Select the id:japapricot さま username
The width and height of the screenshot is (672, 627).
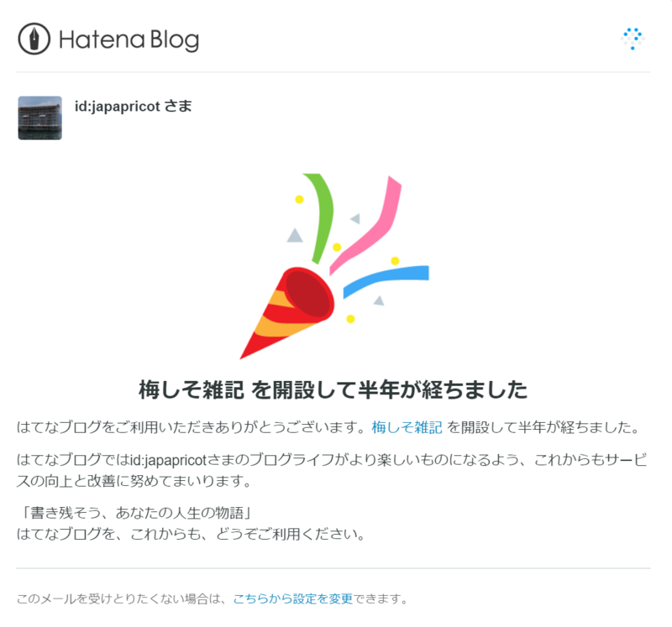134,107
